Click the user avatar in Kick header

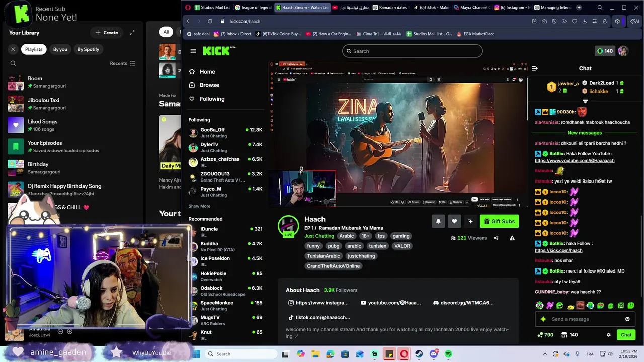623,51
